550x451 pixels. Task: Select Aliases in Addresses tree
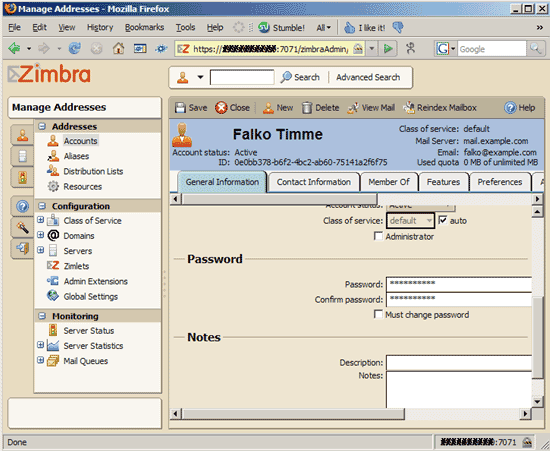click(x=76, y=156)
